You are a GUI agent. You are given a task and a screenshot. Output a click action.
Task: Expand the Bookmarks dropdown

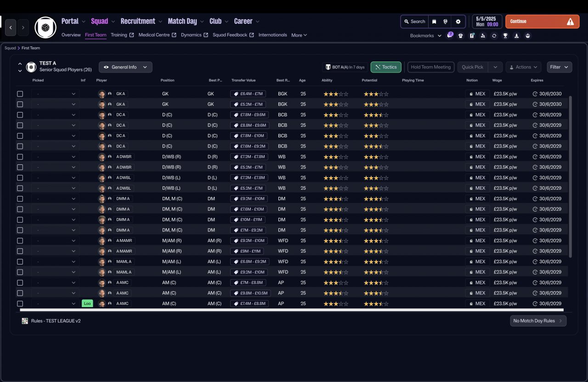click(426, 35)
